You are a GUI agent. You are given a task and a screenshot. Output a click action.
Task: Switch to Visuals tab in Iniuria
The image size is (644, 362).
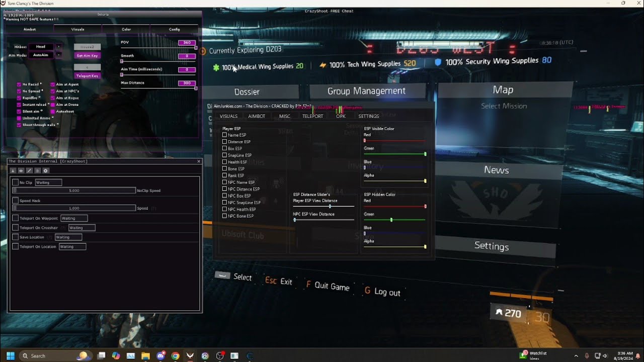pyautogui.click(x=77, y=29)
